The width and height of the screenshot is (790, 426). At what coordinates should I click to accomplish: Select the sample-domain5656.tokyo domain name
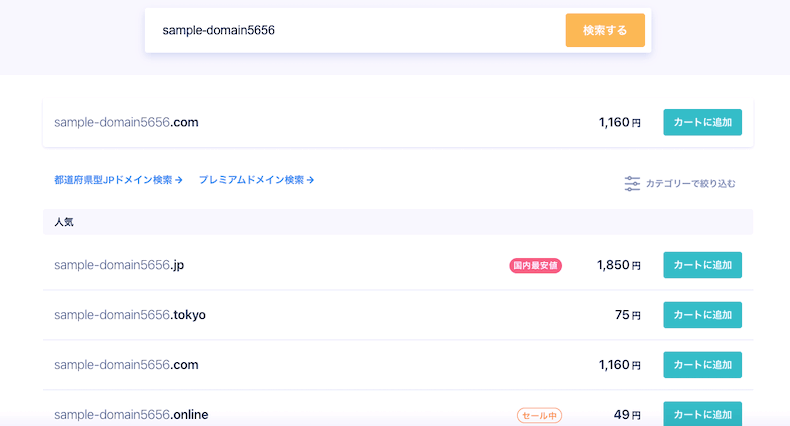click(x=130, y=315)
